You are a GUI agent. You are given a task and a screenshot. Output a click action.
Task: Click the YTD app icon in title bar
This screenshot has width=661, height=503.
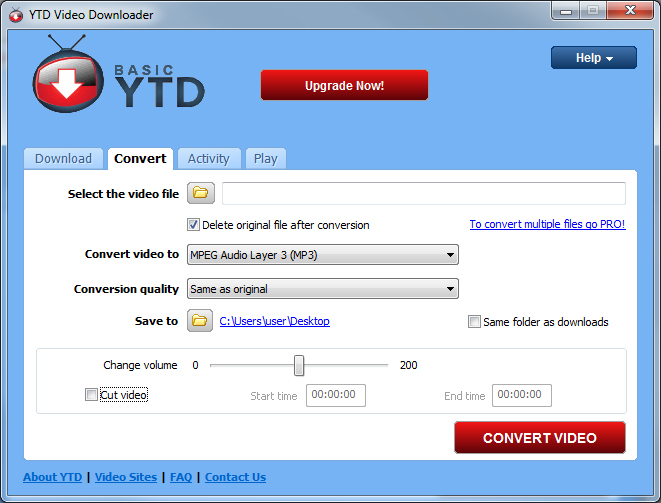(x=16, y=15)
